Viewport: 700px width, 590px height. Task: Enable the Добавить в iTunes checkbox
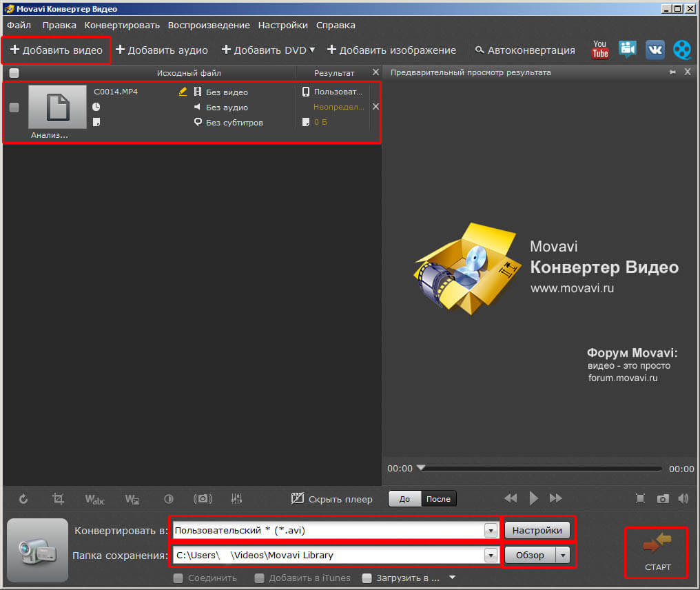click(x=259, y=578)
